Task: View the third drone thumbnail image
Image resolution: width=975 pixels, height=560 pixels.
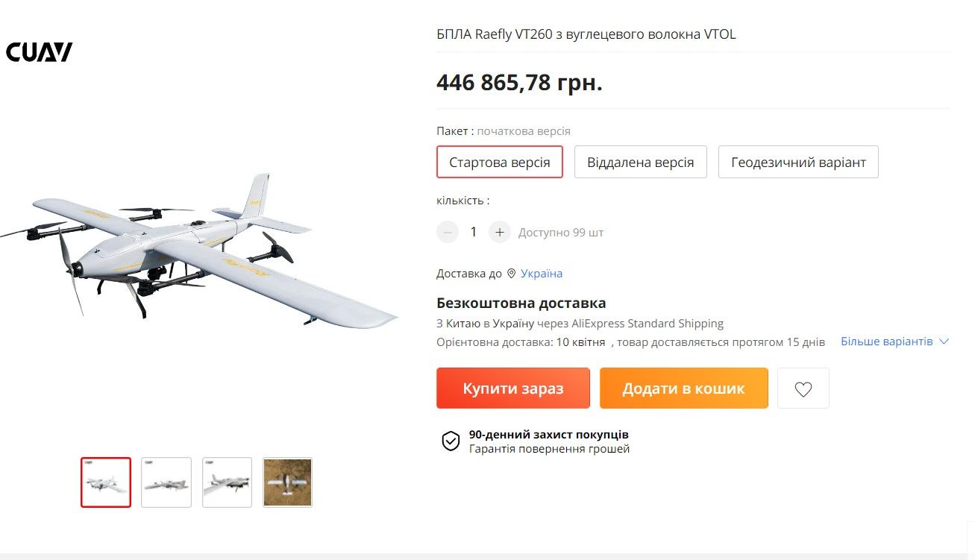Action: click(228, 482)
